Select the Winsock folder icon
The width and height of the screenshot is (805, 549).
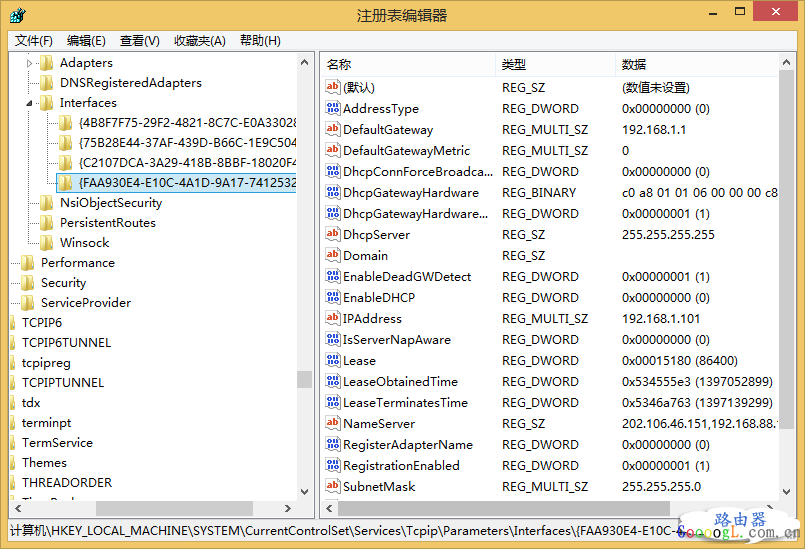coord(46,242)
